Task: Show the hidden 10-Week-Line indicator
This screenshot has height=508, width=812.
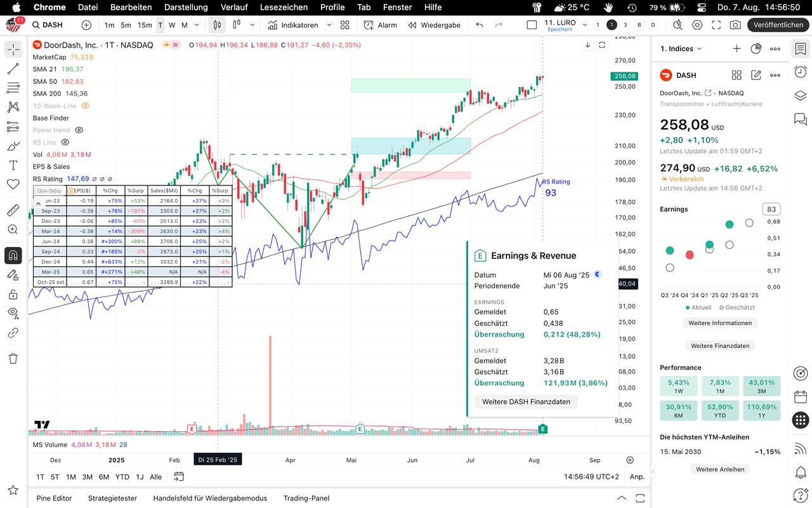Action: [86, 106]
